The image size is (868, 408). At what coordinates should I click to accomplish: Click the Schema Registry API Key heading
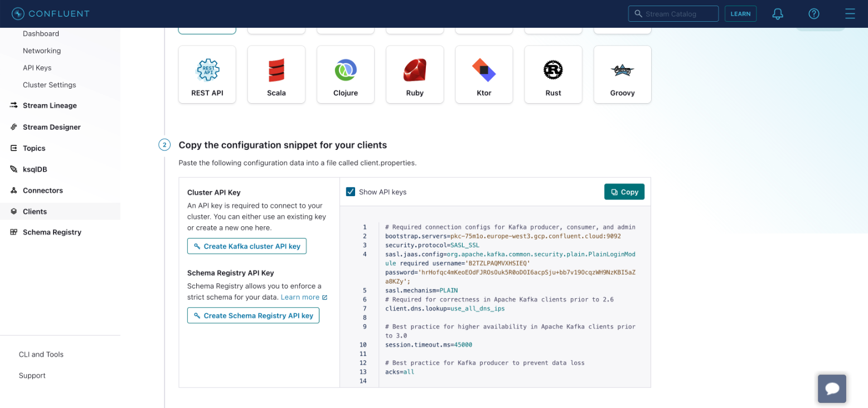click(231, 273)
